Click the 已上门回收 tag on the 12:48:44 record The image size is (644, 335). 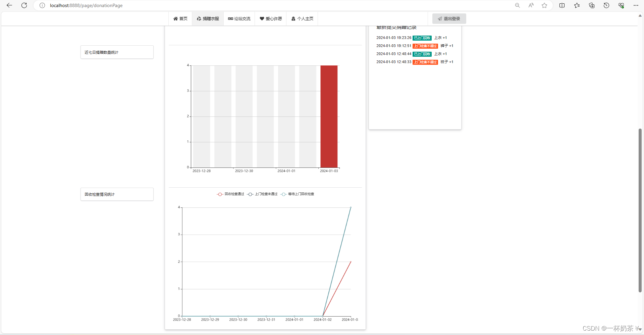tap(422, 54)
